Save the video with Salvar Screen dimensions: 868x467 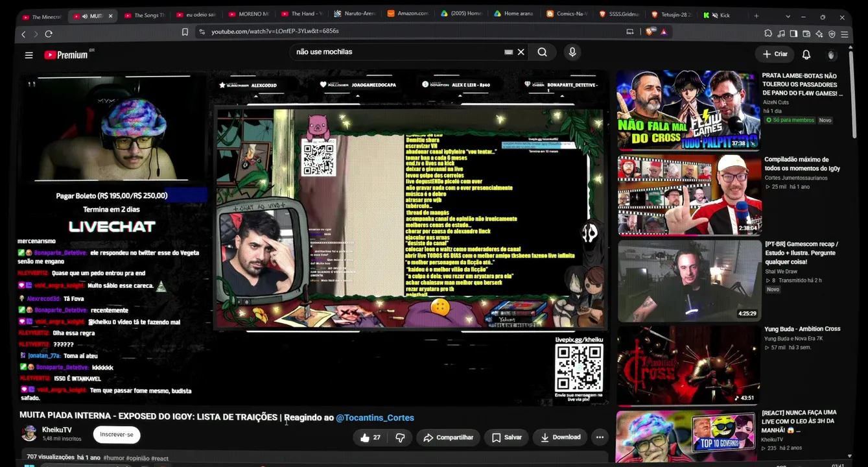pos(507,437)
